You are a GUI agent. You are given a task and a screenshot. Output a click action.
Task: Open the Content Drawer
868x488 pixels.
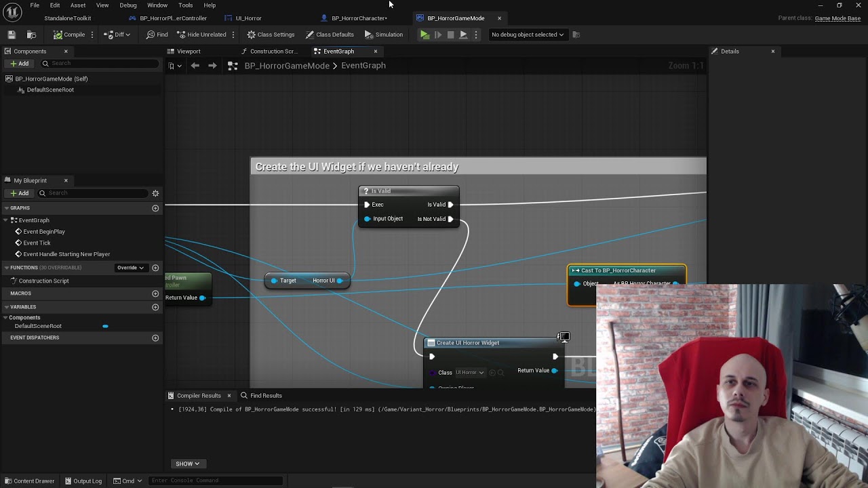tap(29, 481)
